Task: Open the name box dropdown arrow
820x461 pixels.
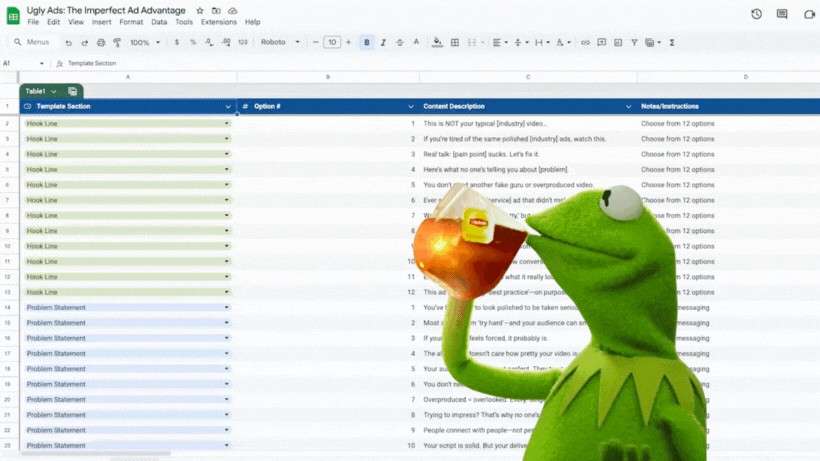Action: [x=41, y=64]
